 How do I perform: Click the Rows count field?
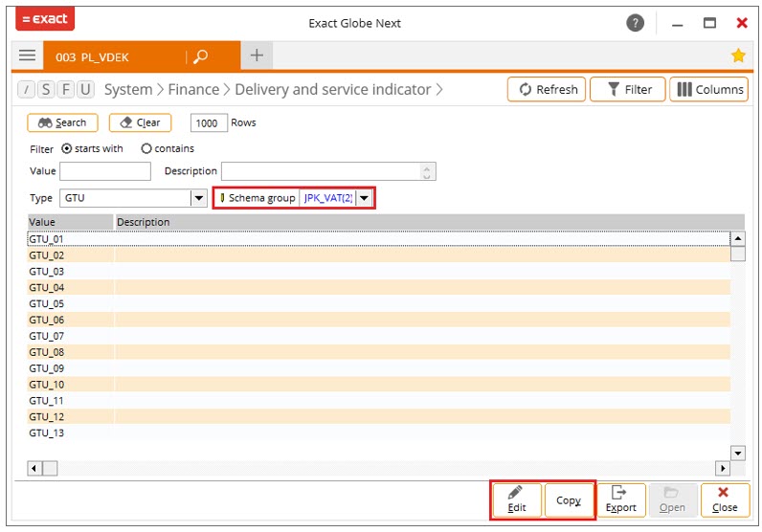click(x=209, y=122)
